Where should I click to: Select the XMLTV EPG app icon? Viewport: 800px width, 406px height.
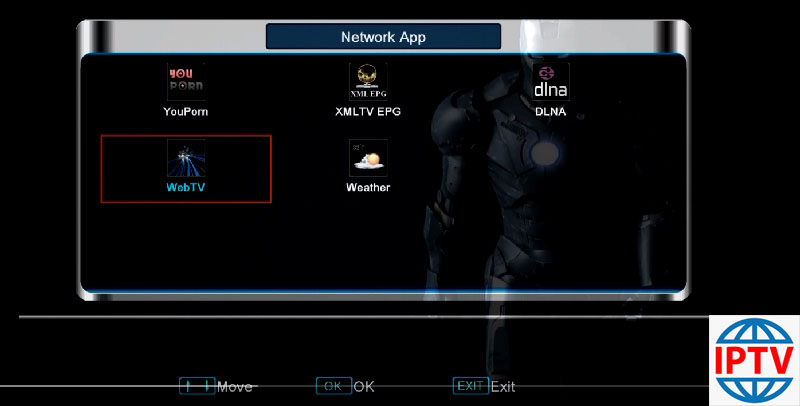point(368,82)
